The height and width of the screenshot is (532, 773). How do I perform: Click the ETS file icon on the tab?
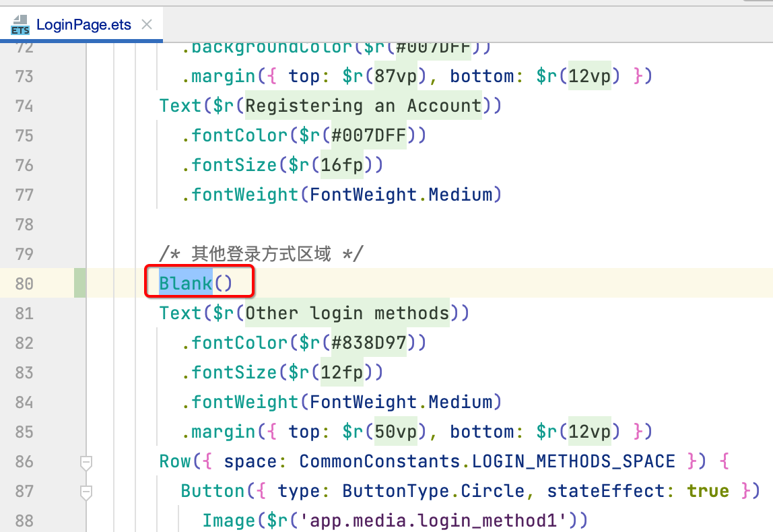coord(20,25)
